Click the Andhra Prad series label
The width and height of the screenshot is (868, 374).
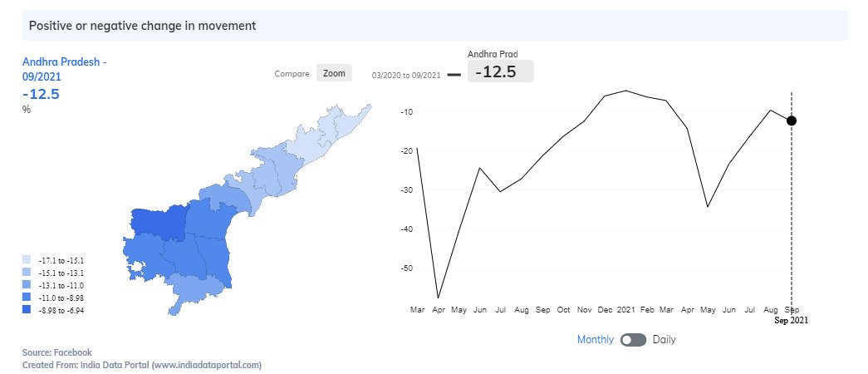point(493,54)
